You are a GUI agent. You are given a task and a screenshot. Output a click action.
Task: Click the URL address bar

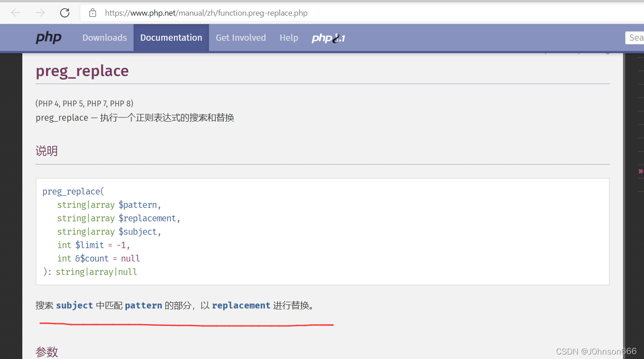pyautogui.click(x=362, y=13)
